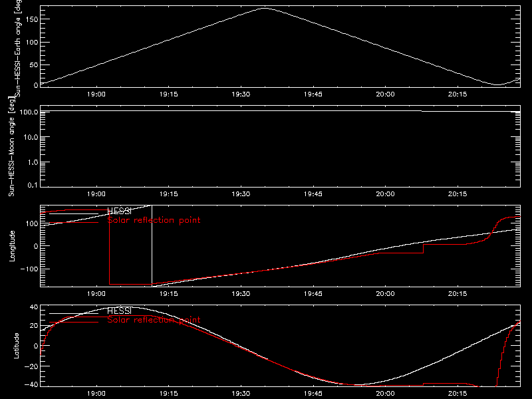Click the -40 tick on Latitude plot
The width and height of the screenshot is (532, 399).
click(31, 384)
